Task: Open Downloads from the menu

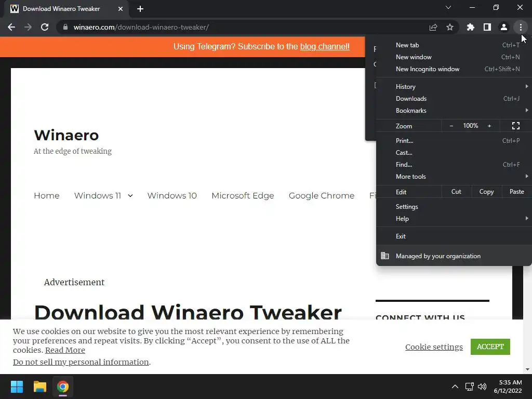Action: point(454,99)
